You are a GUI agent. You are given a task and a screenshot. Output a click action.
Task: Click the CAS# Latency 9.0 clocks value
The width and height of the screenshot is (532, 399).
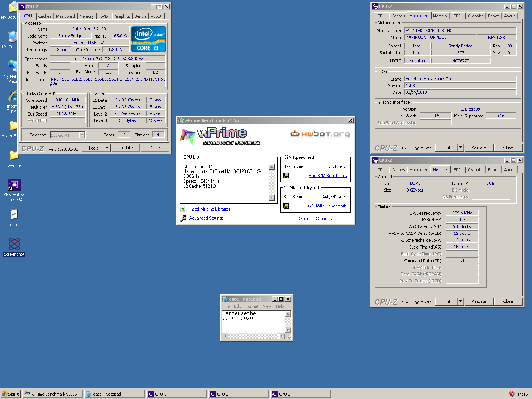click(x=462, y=226)
